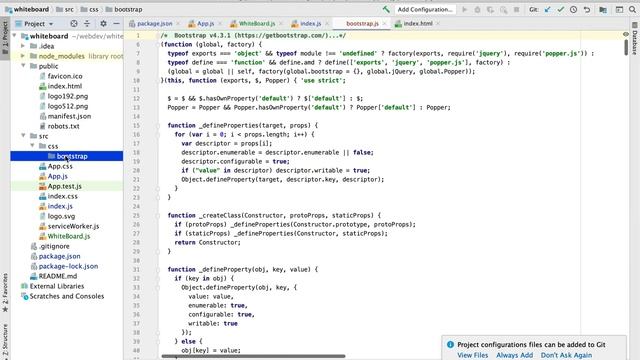640x360 pixels.
Task: Click Don't Ask Again link
Action: [x=566, y=355]
